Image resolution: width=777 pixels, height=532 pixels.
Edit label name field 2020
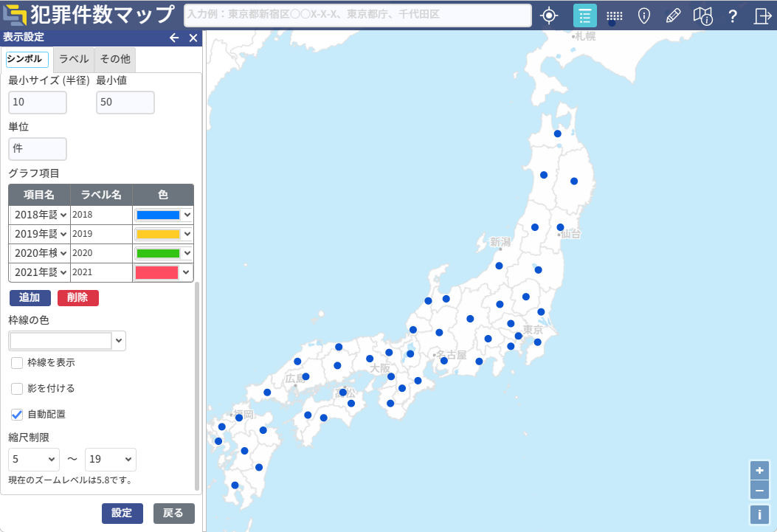coord(101,253)
